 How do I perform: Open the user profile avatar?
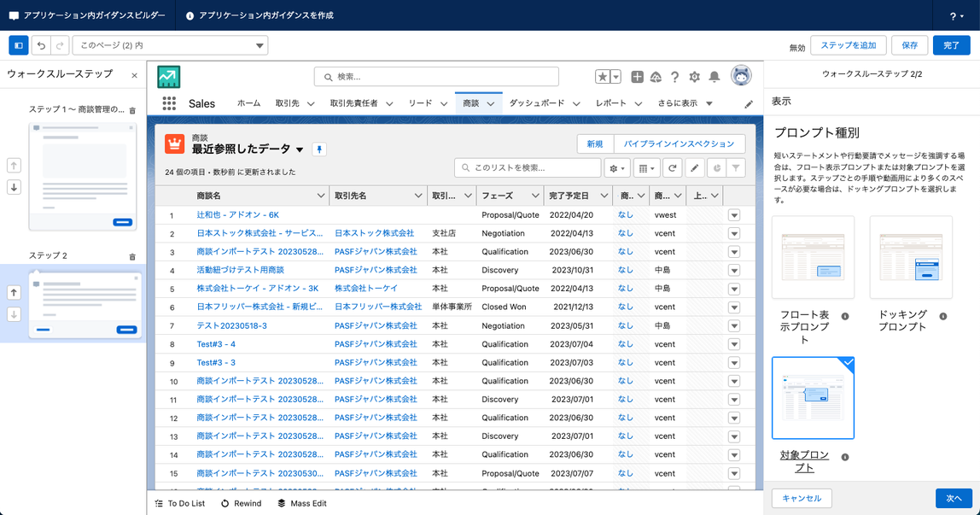[741, 76]
